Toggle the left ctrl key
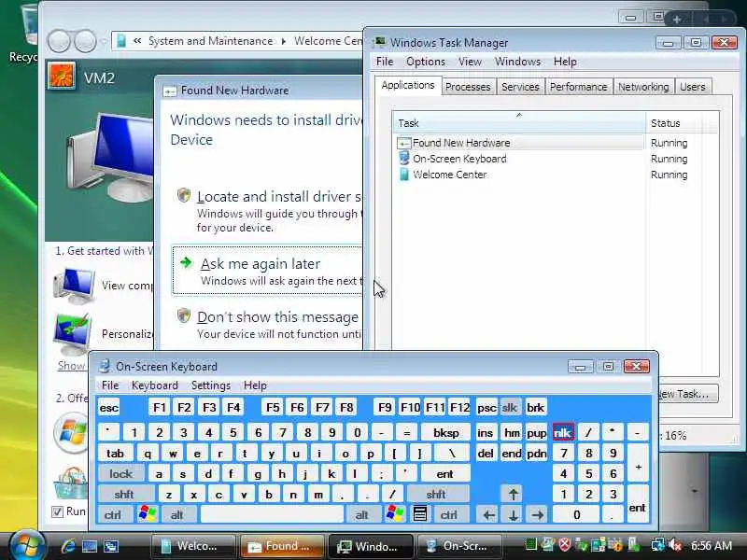The image size is (747, 560). (113, 514)
